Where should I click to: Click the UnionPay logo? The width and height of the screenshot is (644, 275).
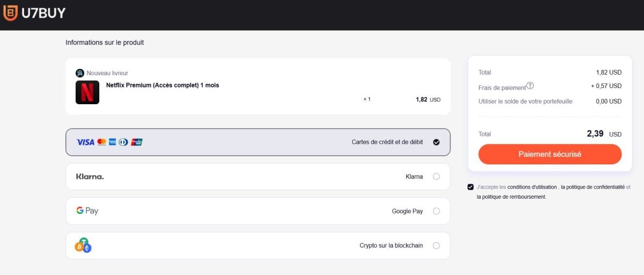137,142
